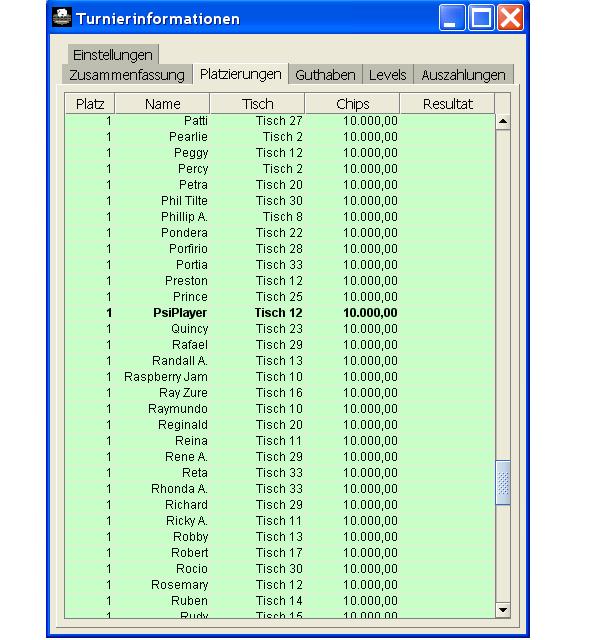The width and height of the screenshot is (591, 640).
Task: Select player name Randall A.
Action: 180,360
